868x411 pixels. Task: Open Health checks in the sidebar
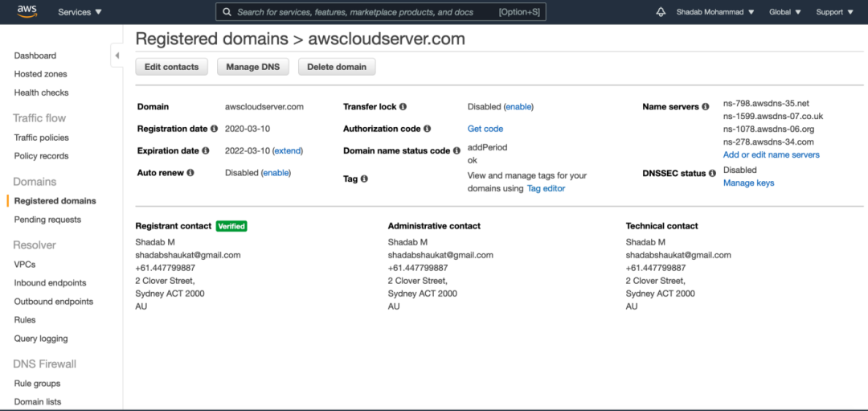coord(42,92)
